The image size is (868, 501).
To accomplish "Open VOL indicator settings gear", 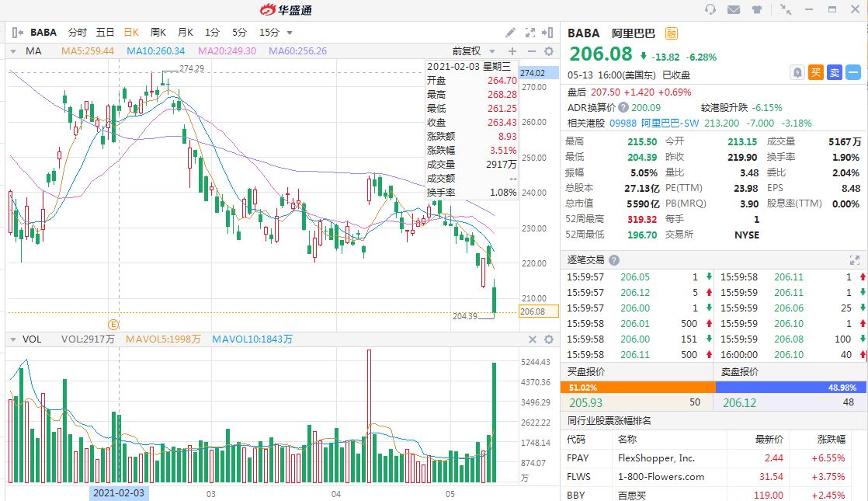I will pos(549,339).
